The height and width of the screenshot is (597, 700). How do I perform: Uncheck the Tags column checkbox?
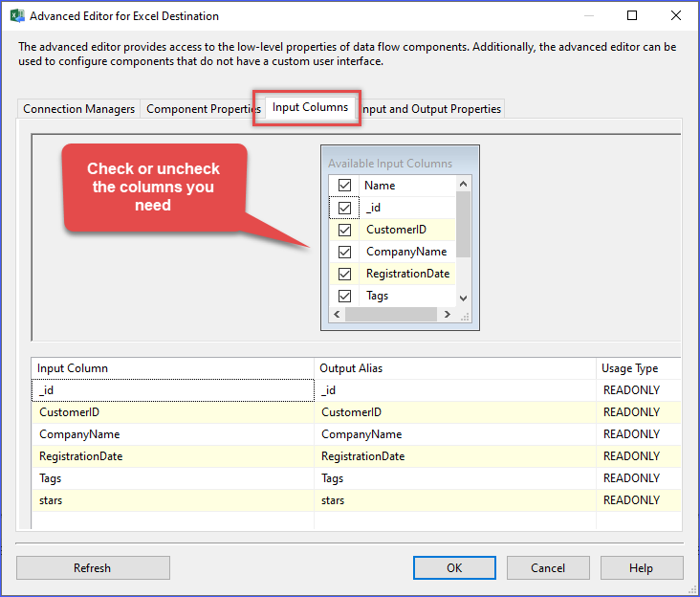click(344, 296)
